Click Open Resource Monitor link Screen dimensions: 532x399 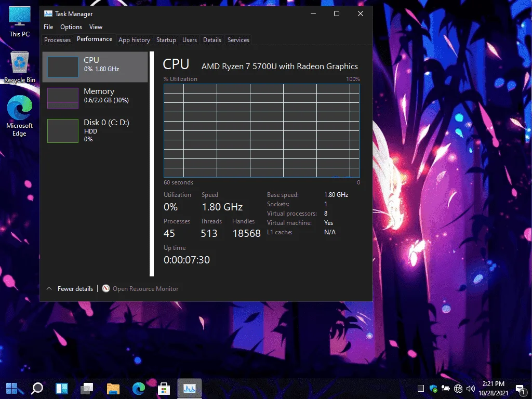coord(145,289)
